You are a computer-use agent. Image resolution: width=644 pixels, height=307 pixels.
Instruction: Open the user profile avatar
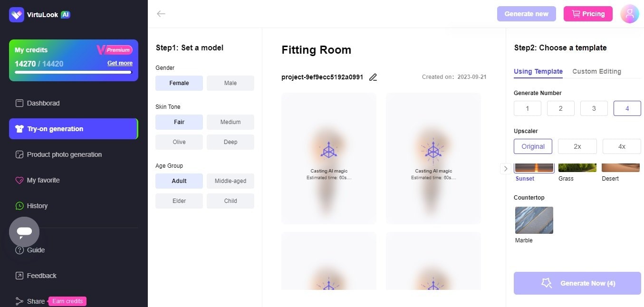click(630, 14)
